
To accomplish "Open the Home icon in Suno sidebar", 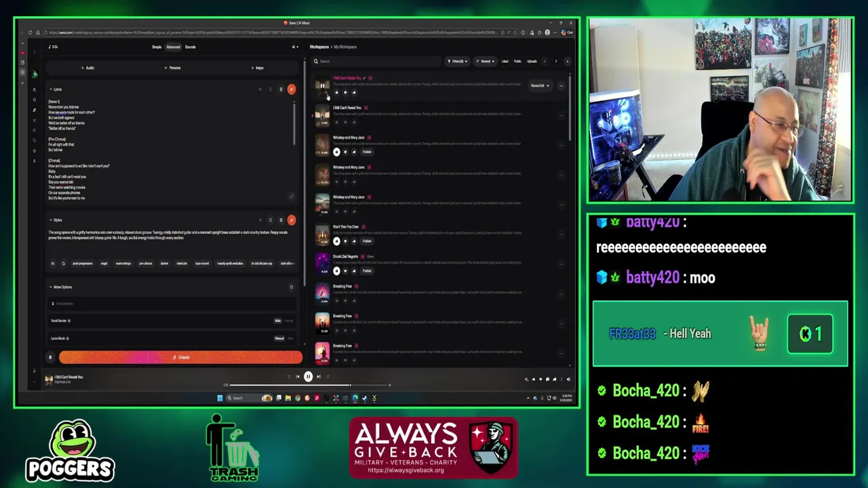I will click(x=35, y=89).
